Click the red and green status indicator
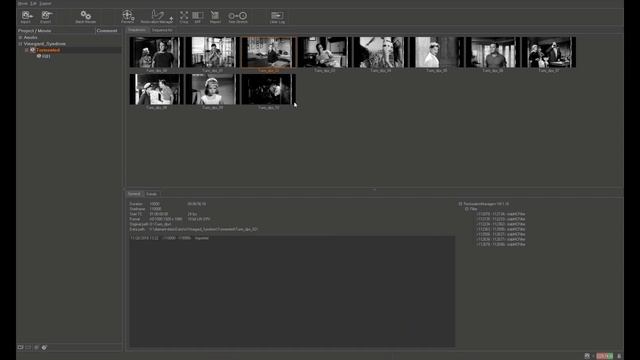This screenshot has height=360, width=640. pyautogui.click(x=604, y=356)
